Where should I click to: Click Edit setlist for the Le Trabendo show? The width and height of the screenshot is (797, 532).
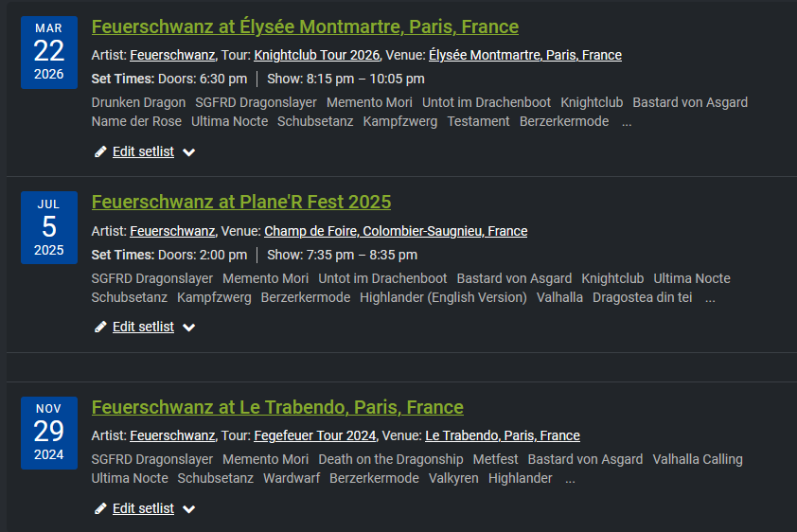143,508
